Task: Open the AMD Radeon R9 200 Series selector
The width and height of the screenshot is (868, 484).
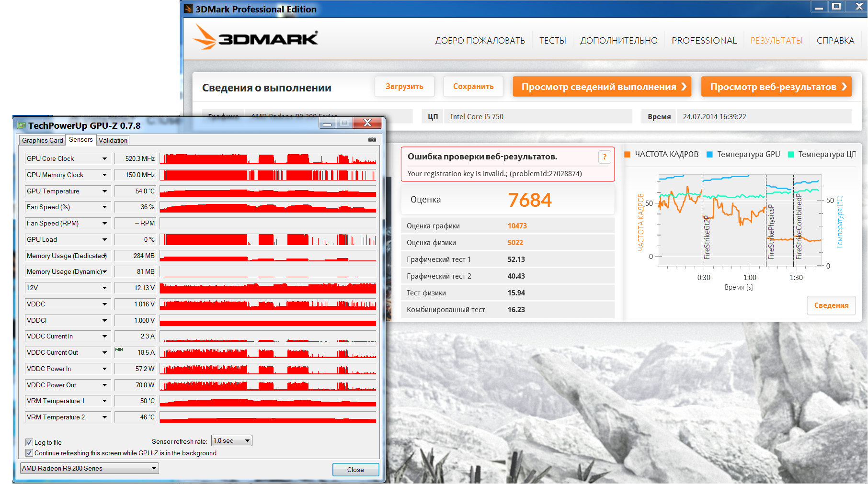Action: point(90,468)
